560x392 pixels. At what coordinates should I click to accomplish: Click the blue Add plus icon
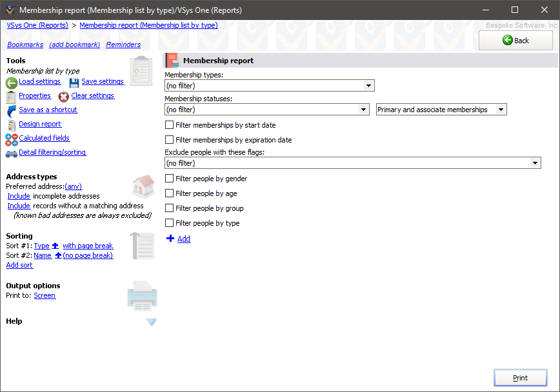click(x=170, y=239)
